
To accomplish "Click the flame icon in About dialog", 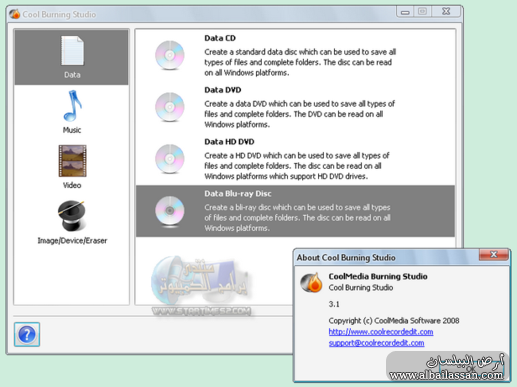I will pos(311,282).
